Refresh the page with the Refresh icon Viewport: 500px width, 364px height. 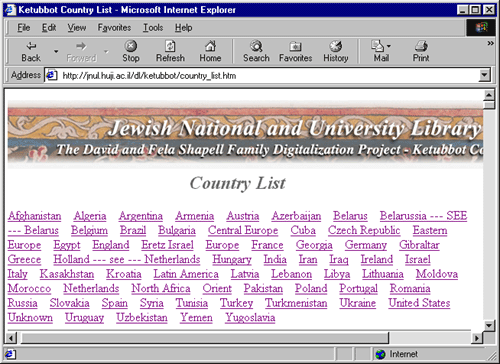(170, 52)
